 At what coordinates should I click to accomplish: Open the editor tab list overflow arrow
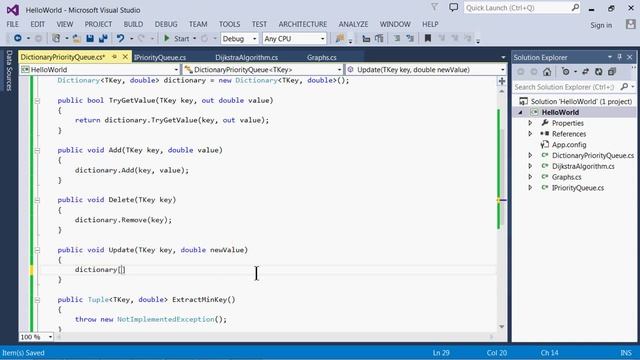(x=503, y=58)
